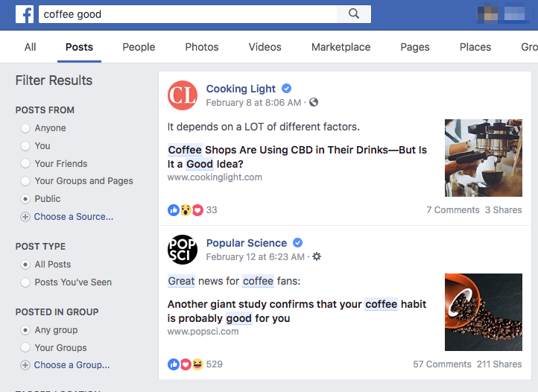Open Cooking Light profile picture
The height and width of the screenshot is (392, 538).
pyautogui.click(x=183, y=95)
